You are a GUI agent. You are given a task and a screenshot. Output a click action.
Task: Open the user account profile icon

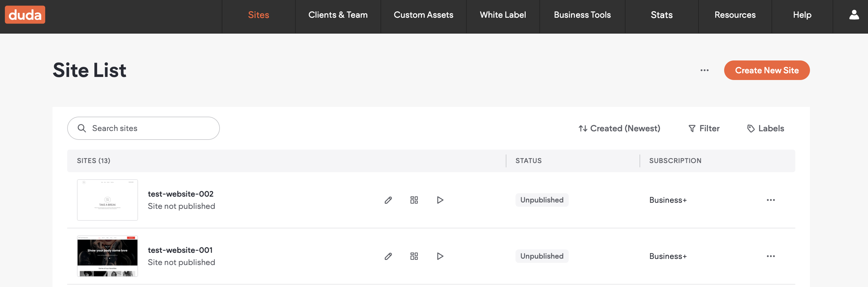tap(854, 15)
